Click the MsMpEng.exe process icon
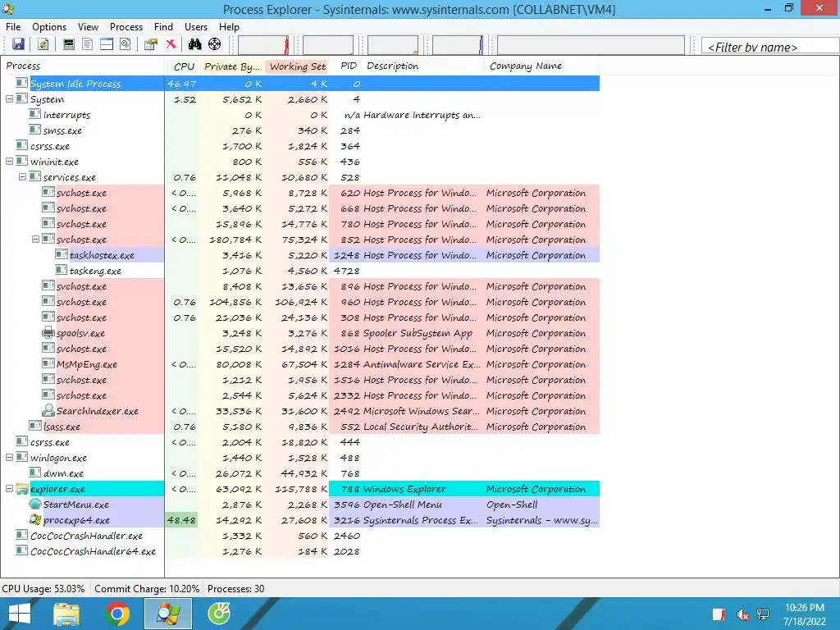 coord(48,363)
